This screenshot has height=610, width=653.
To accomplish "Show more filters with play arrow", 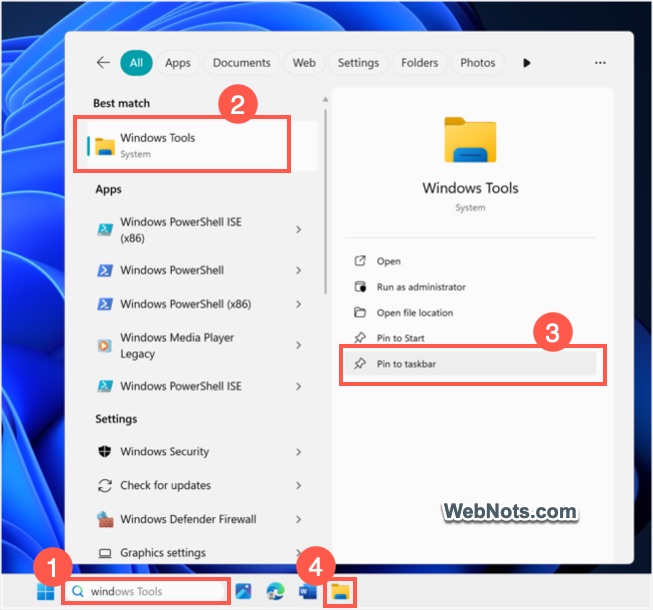I will (526, 63).
